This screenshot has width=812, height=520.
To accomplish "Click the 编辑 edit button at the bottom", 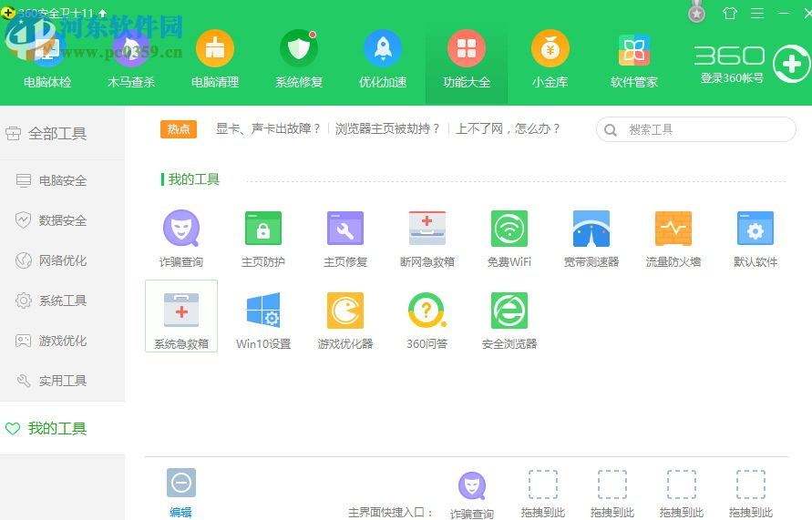I will point(180,493).
